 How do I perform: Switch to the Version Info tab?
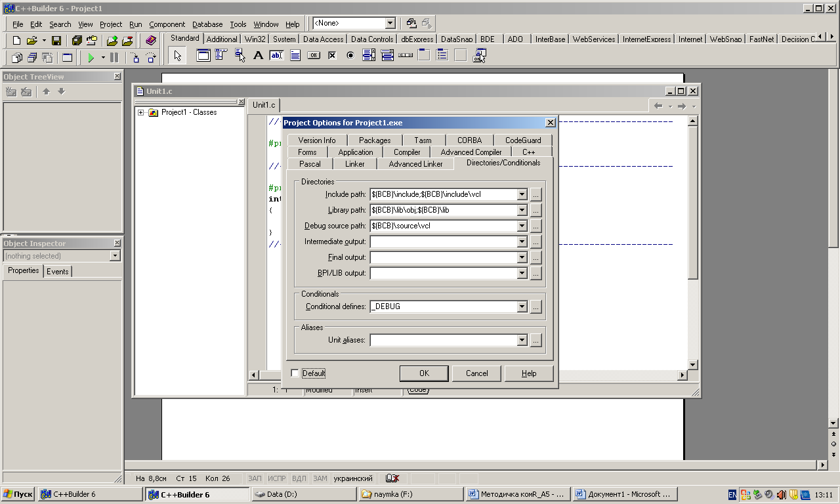(x=316, y=140)
